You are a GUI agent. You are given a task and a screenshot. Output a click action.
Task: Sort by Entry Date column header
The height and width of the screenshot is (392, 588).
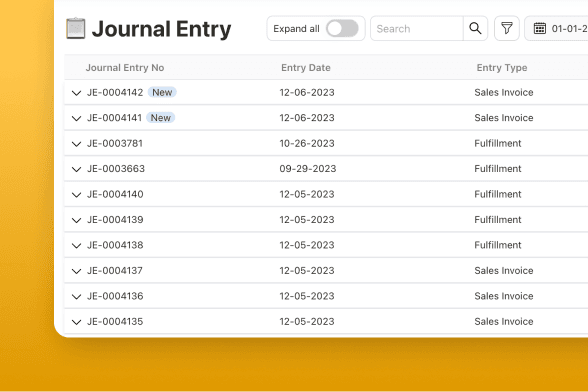tap(306, 68)
